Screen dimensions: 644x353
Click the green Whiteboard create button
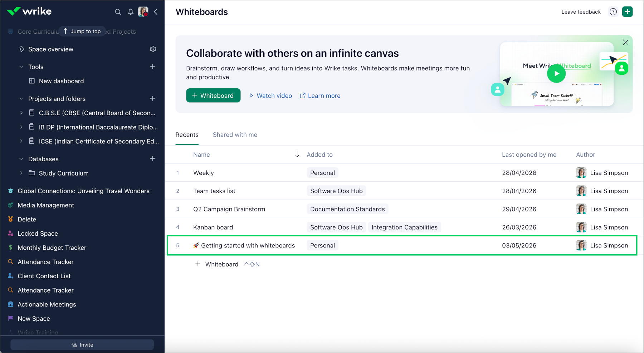(213, 95)
